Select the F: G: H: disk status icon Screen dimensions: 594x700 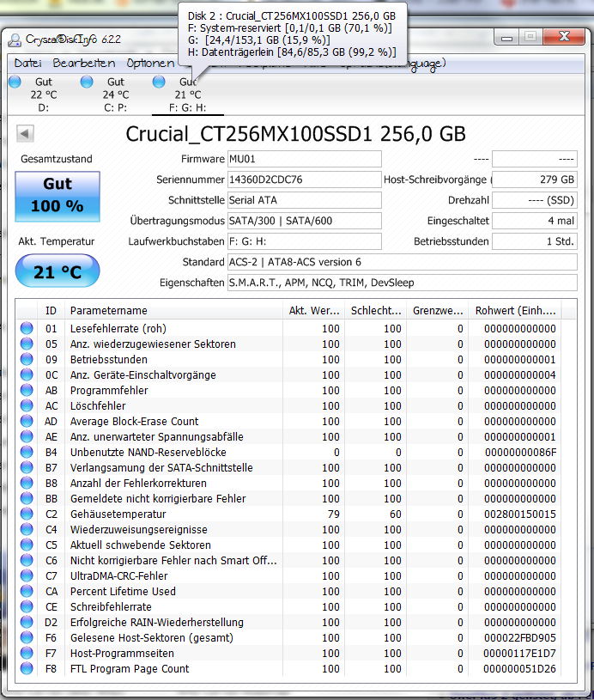pos(159,82)
